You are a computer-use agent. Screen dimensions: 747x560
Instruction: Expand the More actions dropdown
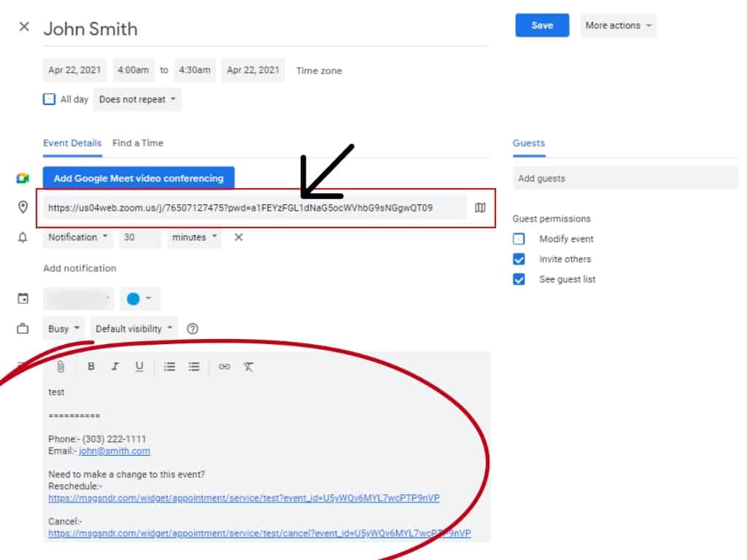pos(618,26)
